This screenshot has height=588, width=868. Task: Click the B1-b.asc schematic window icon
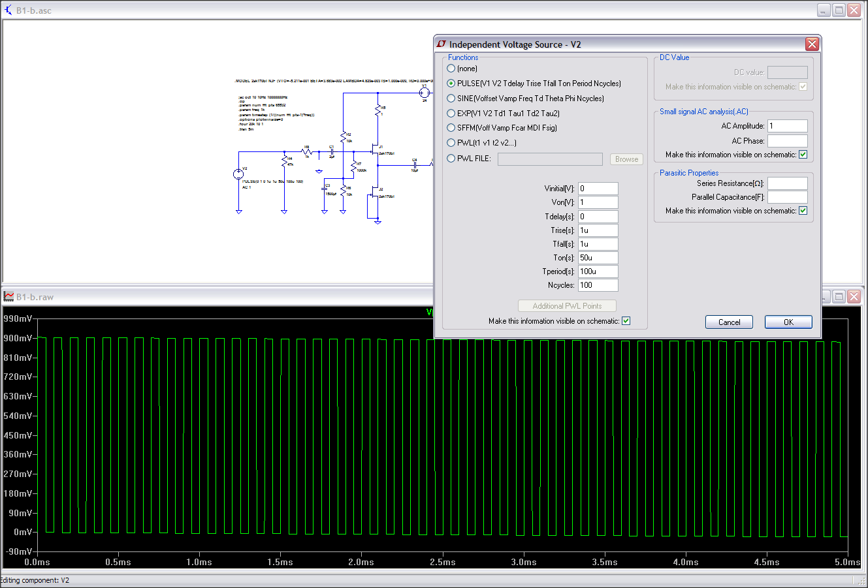point(8,10)
